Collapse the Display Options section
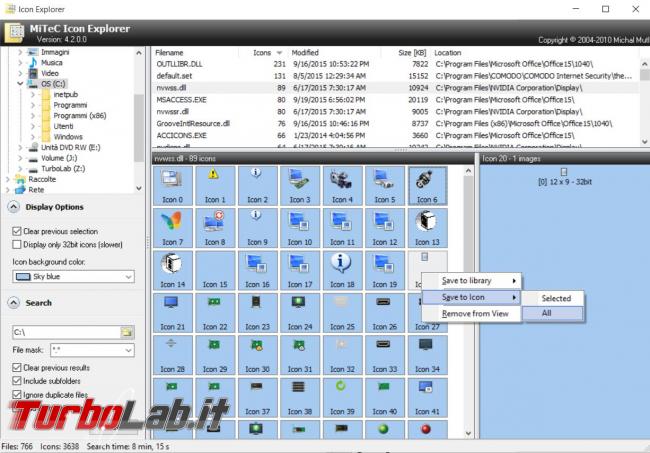Screen dimensions: 650x453 [14, 207]
